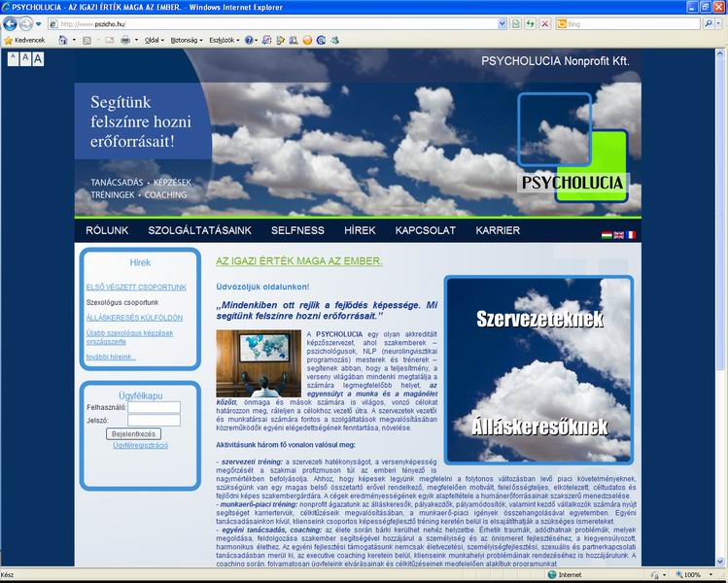728x583 pixels.
Task: Open the Oldal menu
Action: coord(155,41)
